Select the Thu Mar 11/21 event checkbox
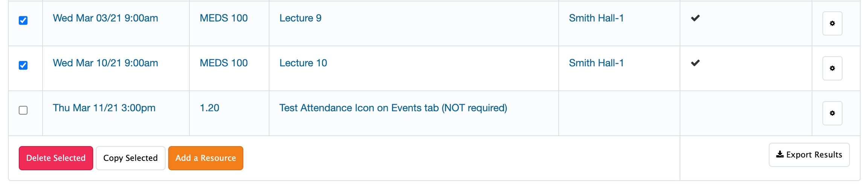Image resolution: width=868 pixels, height=191 pixels. 23,110
